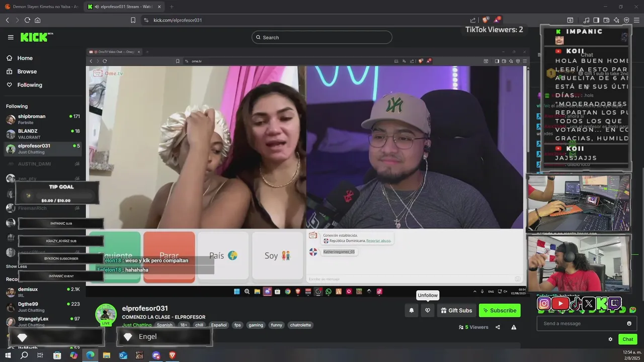Viewport: 644px width, 362px height.
Task: Select the fps tag
Action: [x=237, y=325]
